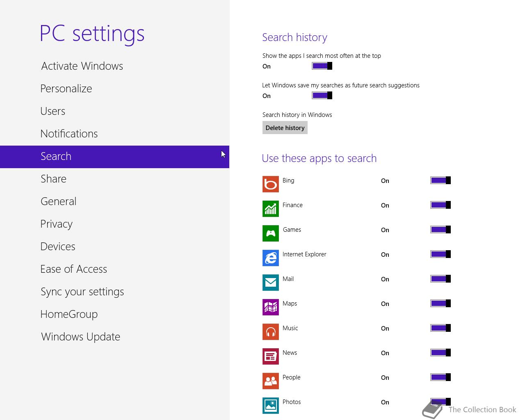Open Share settings

click(114, 179)
